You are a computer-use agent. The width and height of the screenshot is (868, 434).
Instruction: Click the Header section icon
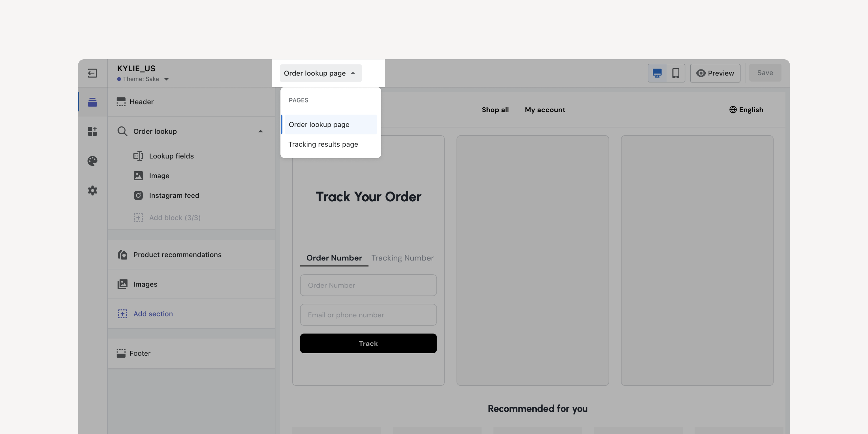click(121, 102)
